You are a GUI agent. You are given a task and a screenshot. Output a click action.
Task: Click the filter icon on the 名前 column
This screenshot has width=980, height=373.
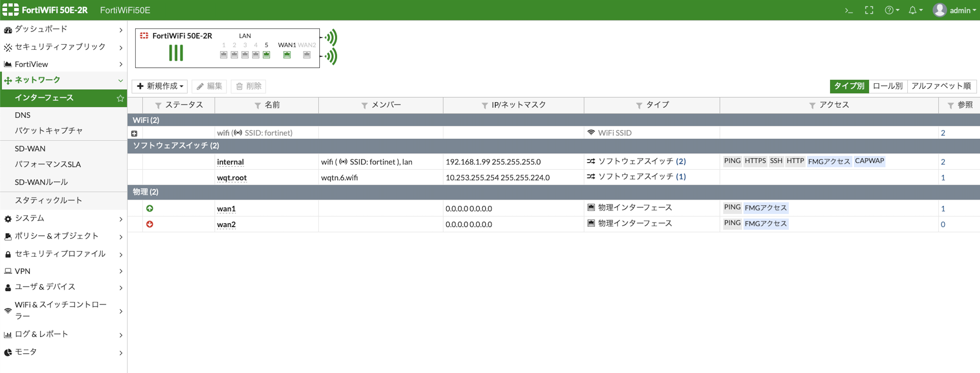(x=258, y=105)
